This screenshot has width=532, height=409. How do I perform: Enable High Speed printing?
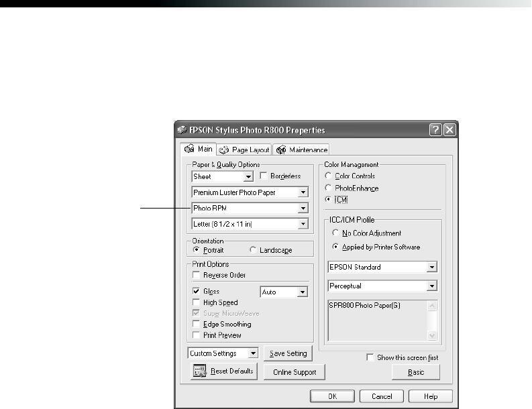coord(196,302)
